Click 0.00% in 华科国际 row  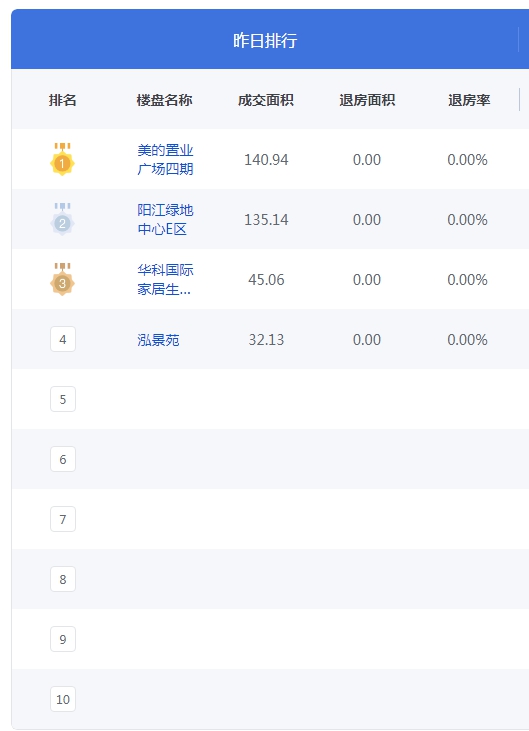[x=467, y=280]
